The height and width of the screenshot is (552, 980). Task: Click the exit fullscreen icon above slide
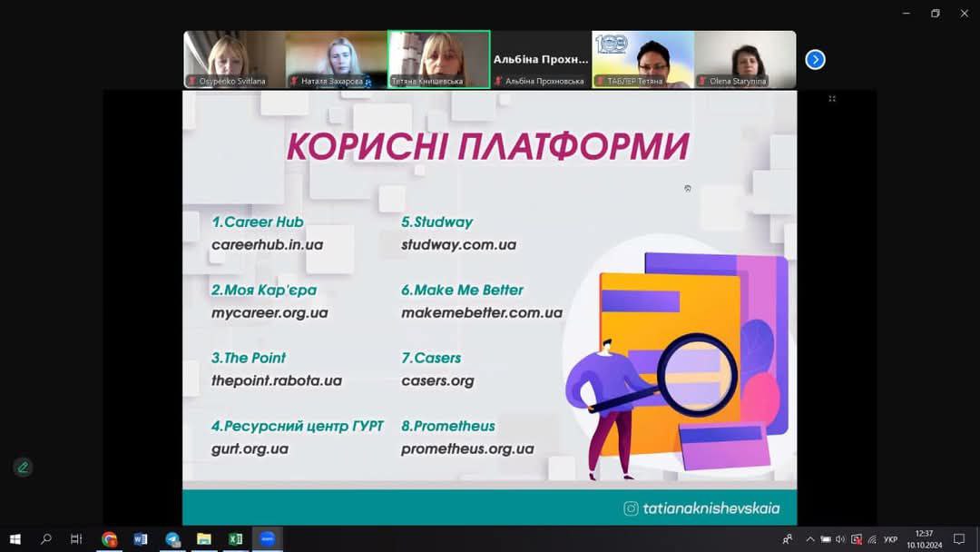click(832, 99)
